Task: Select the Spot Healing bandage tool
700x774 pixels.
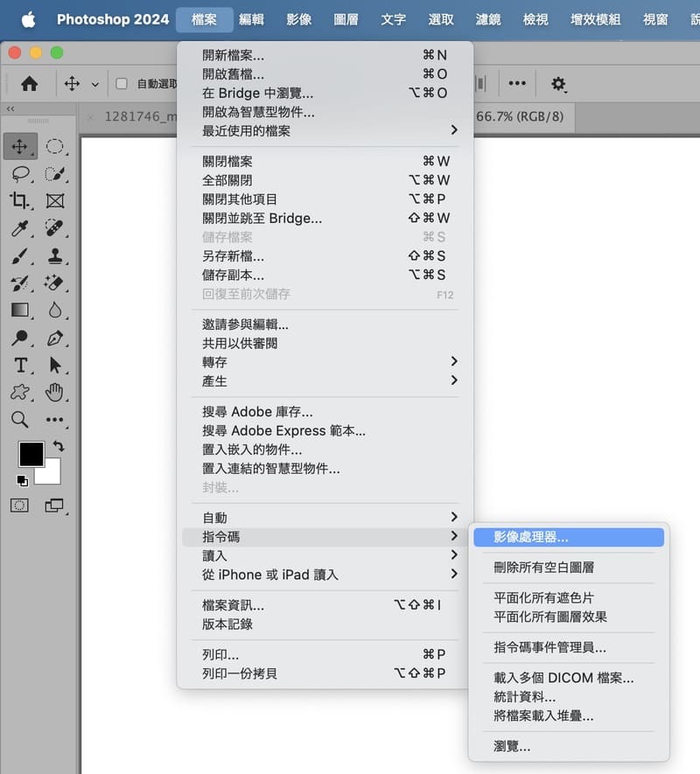Action: [55, 228]
